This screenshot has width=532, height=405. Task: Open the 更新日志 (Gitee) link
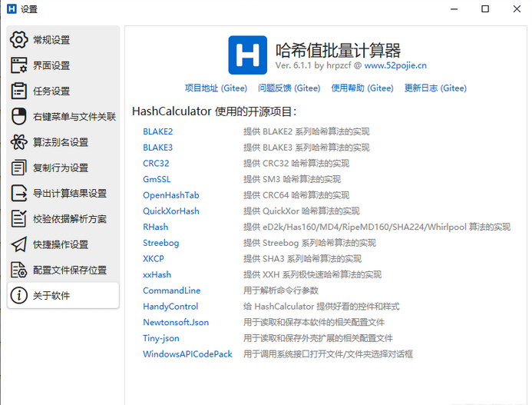pos(435,88)
